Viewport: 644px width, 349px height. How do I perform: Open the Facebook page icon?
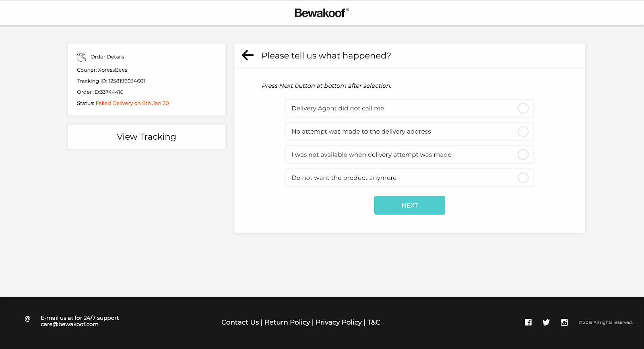tap(528, 322)
